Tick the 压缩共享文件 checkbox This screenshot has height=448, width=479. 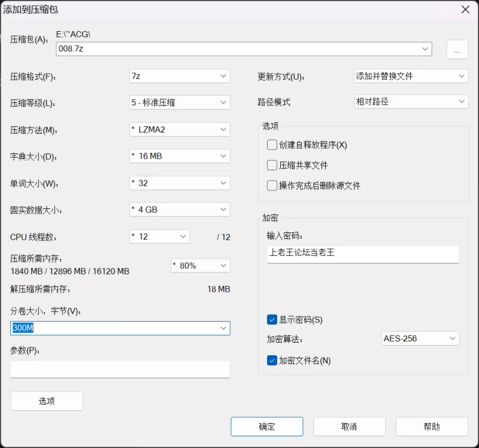272,165
